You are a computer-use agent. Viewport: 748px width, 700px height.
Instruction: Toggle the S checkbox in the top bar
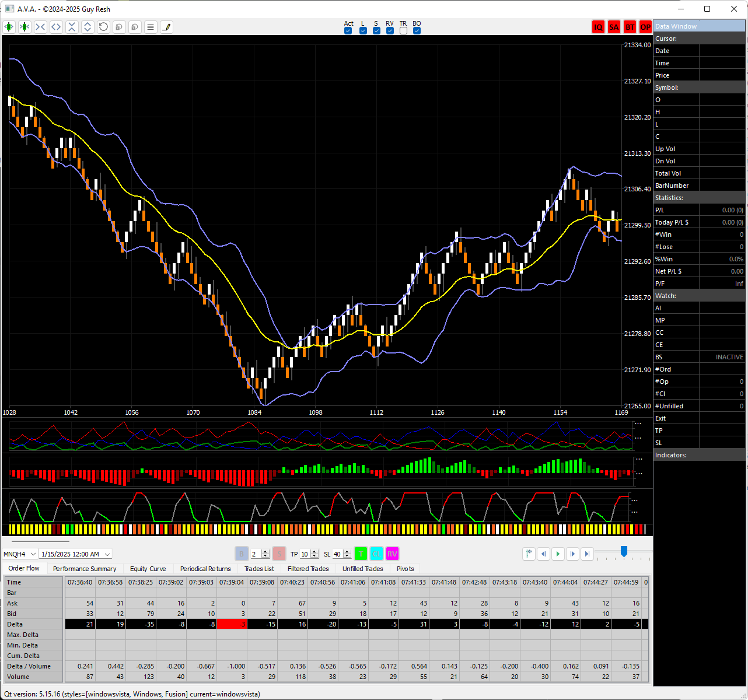376,31
